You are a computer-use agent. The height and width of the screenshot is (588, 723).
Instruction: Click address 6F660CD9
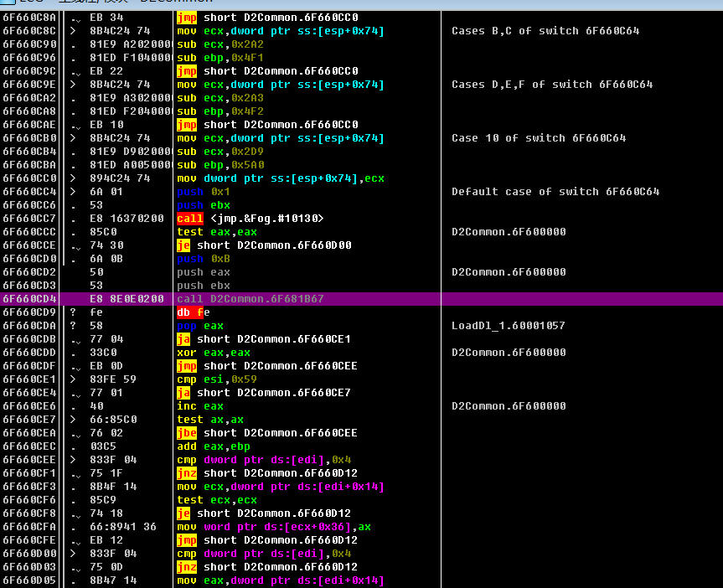(x=29, y=312)
